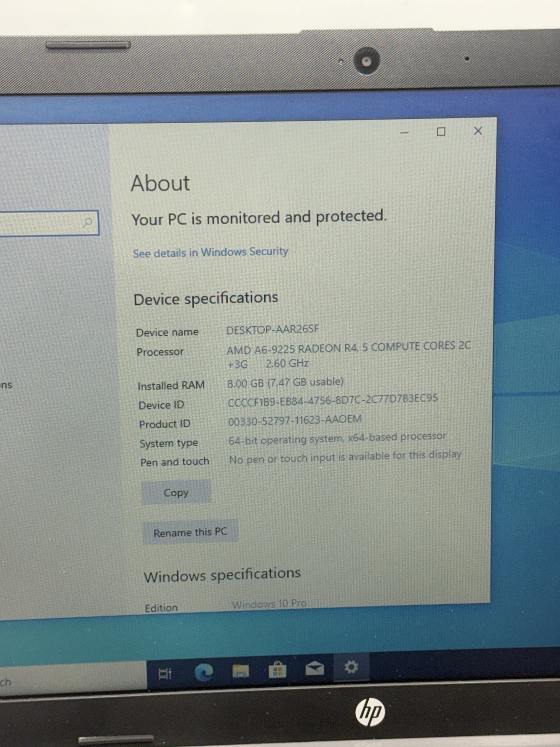The width and height of the screenshot is (560, 747).
Task: Select the 8.00 GB installed RAM value
Action: click(x=285, y=382)
